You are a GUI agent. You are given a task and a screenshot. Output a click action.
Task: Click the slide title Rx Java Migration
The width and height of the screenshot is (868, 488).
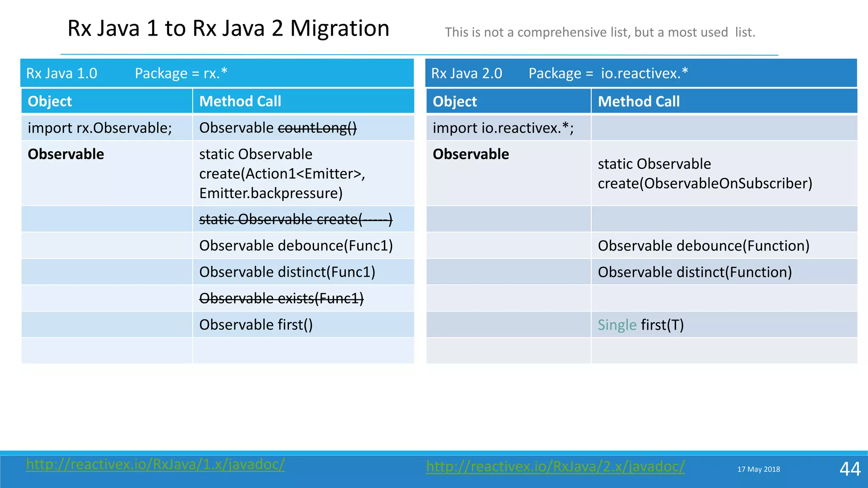228,28
